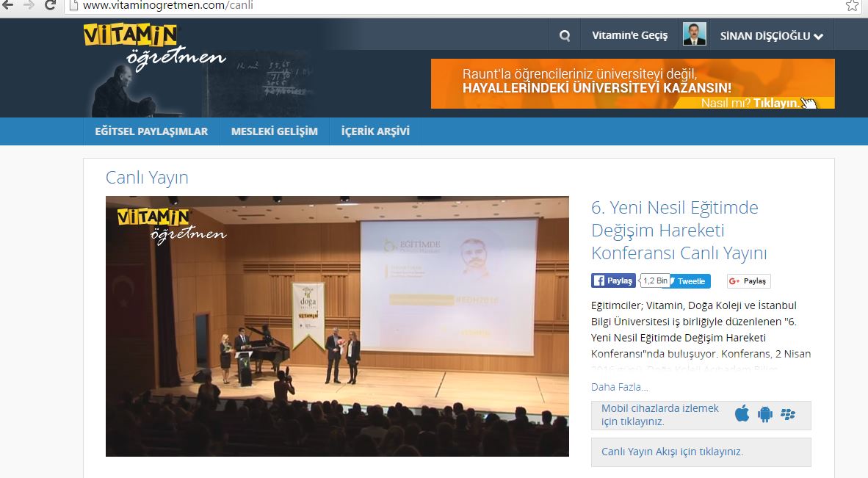868x478 pixels.
Task: Click the Vitamin öğretmen header logo
Action: 154,48
